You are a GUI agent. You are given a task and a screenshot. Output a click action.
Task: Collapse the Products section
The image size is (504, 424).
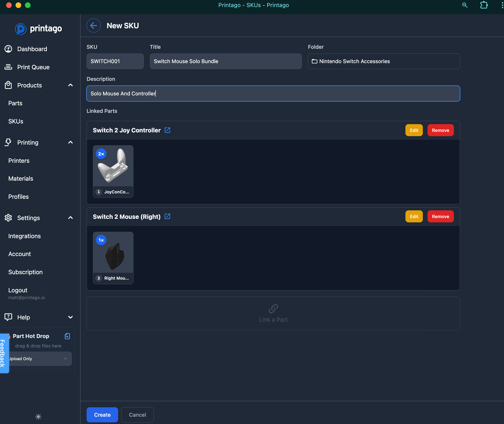pyautogui.click(x=70, y=85)
